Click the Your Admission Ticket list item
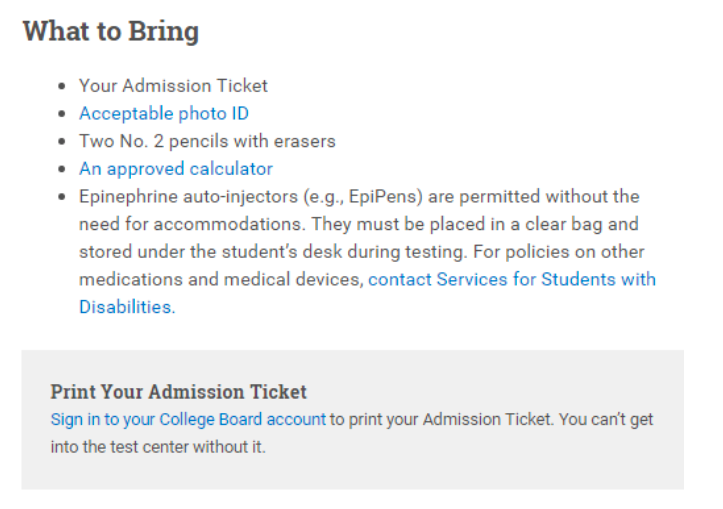Viewport: 723px width, 509px height. click(x=173, y=86)
